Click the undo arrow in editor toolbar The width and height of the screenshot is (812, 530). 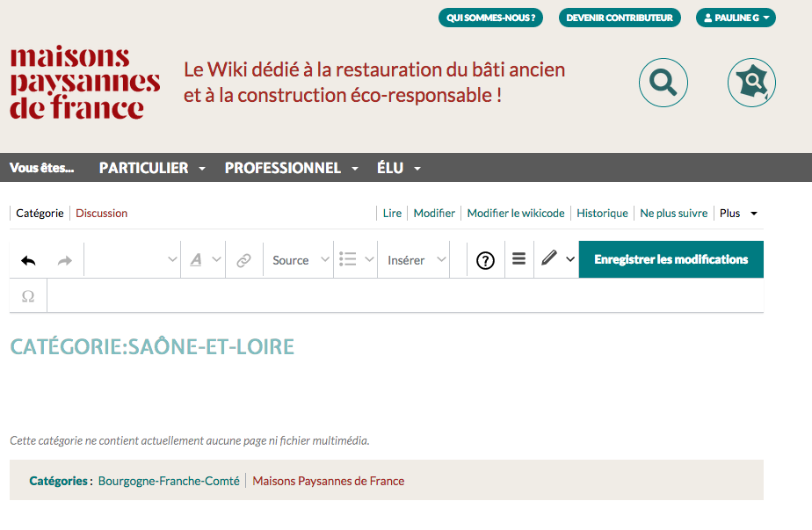[28, 260]
